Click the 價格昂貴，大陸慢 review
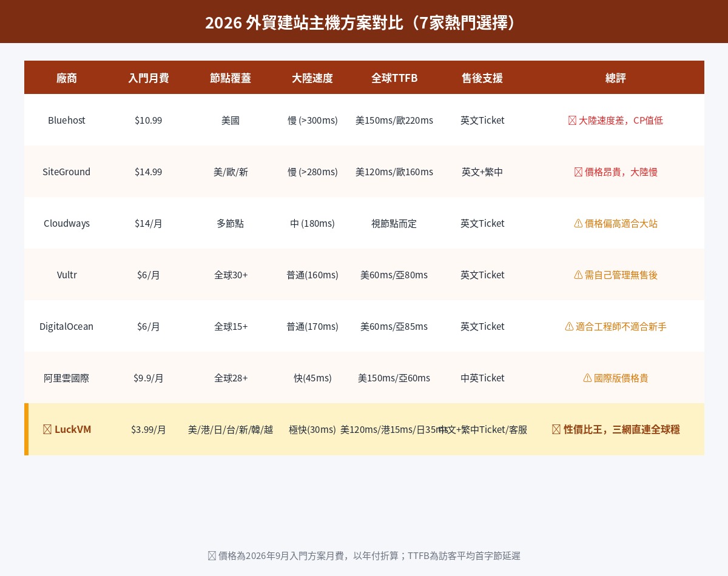Image resolution: width=728 pixels, height=576 pixels. (x=616, y=172)
